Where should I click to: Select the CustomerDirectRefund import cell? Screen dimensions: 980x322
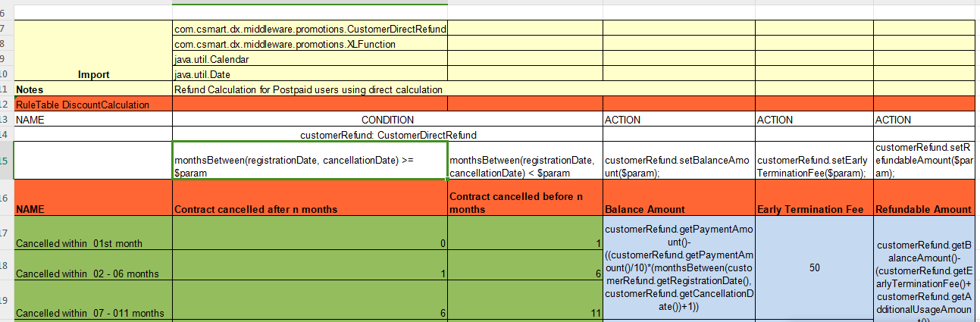[310, 29]
